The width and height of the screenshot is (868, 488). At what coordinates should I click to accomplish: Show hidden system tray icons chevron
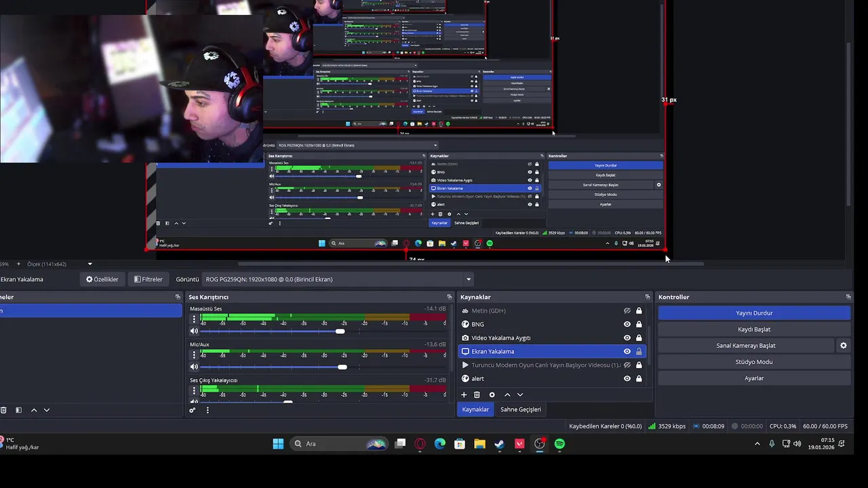757,444
